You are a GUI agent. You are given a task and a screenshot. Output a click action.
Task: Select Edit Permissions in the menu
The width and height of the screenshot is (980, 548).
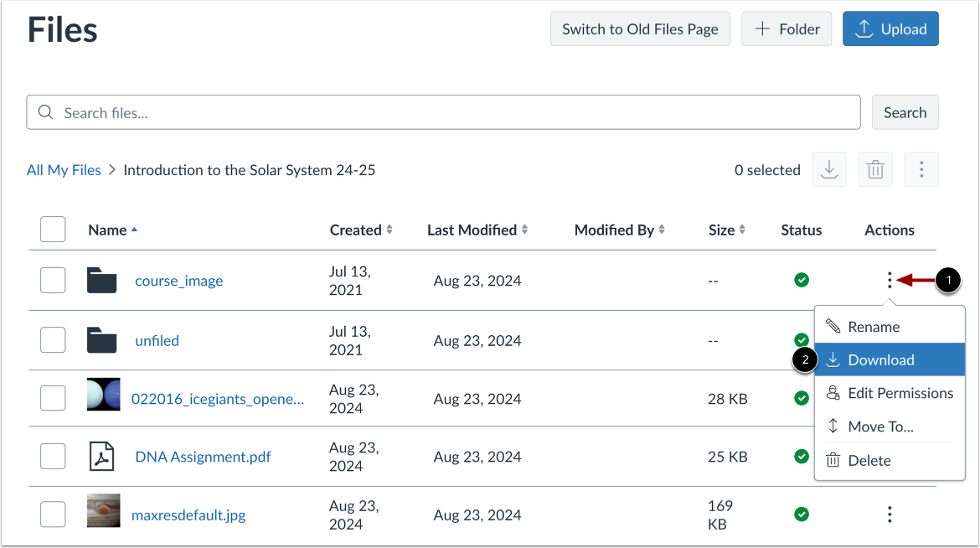click(x=900, y=393)
